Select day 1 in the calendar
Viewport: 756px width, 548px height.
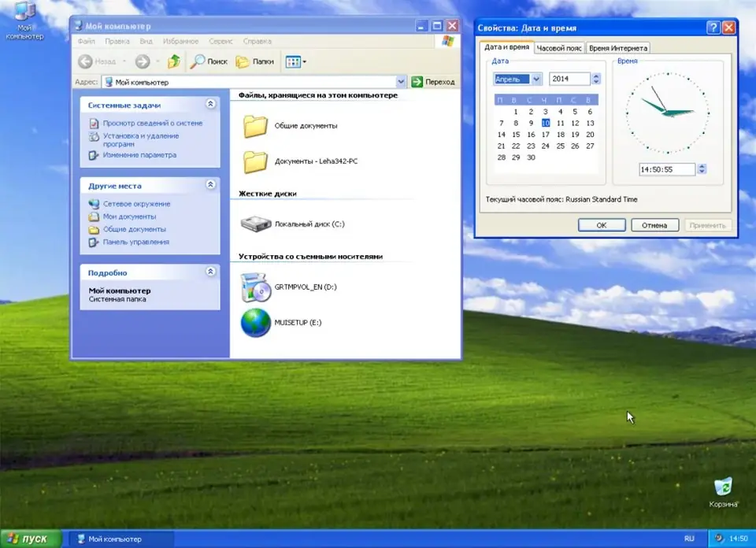[x=516, y=112]
